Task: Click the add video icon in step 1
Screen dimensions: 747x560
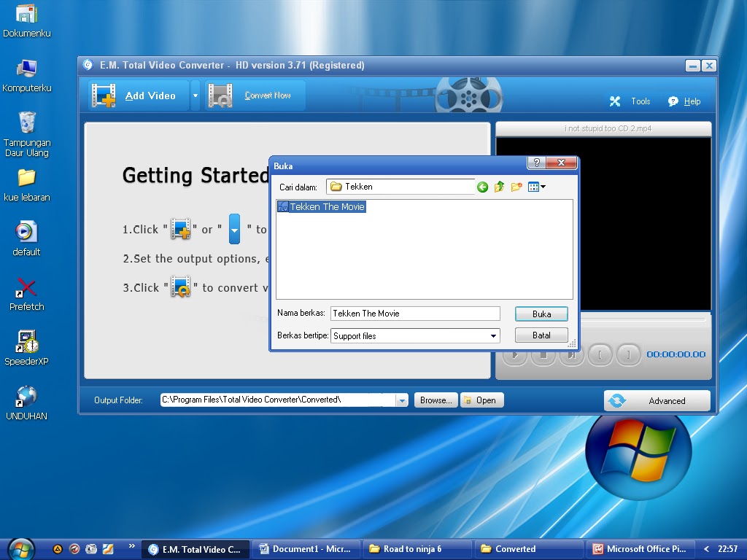Action: pos(181,229)
